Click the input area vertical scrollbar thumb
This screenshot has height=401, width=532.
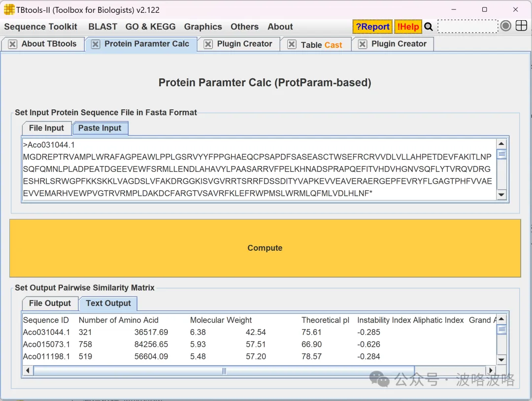(x=501, y=154)
